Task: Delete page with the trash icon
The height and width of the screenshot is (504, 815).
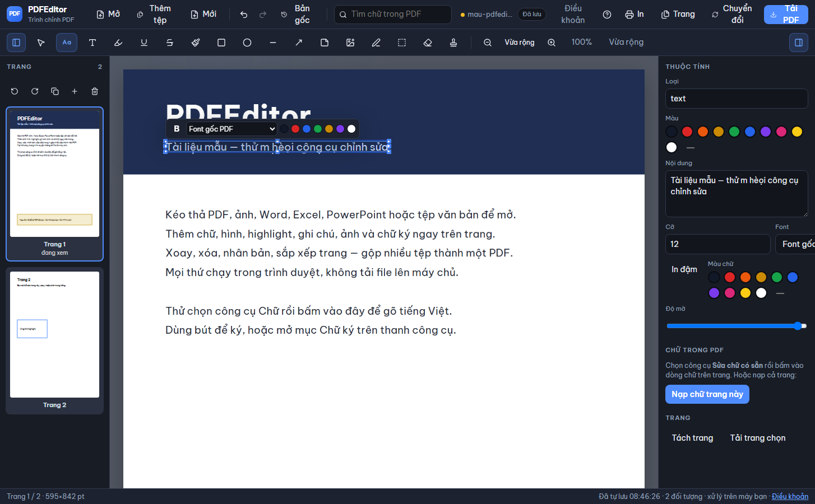Action: (95, 91)
